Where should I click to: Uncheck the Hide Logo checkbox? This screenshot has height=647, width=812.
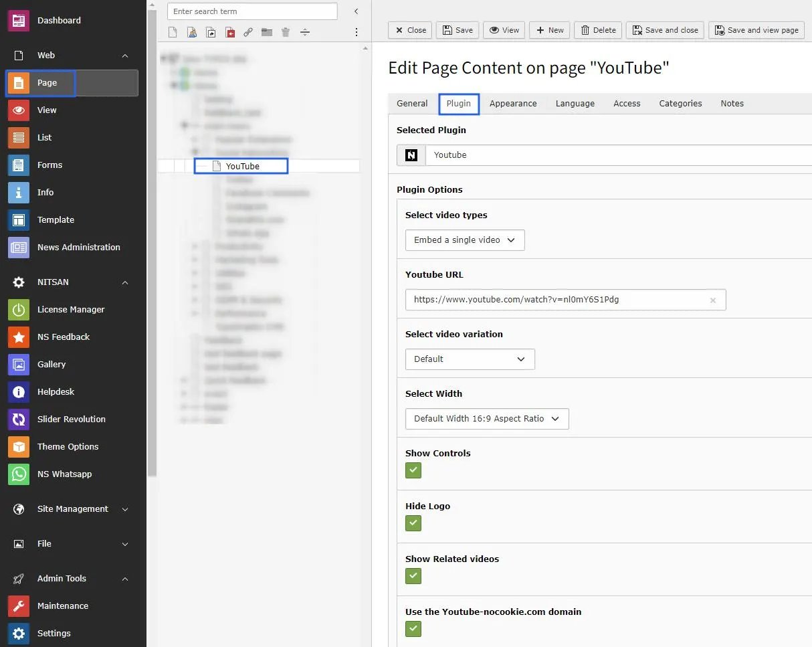tap(413, 523)
